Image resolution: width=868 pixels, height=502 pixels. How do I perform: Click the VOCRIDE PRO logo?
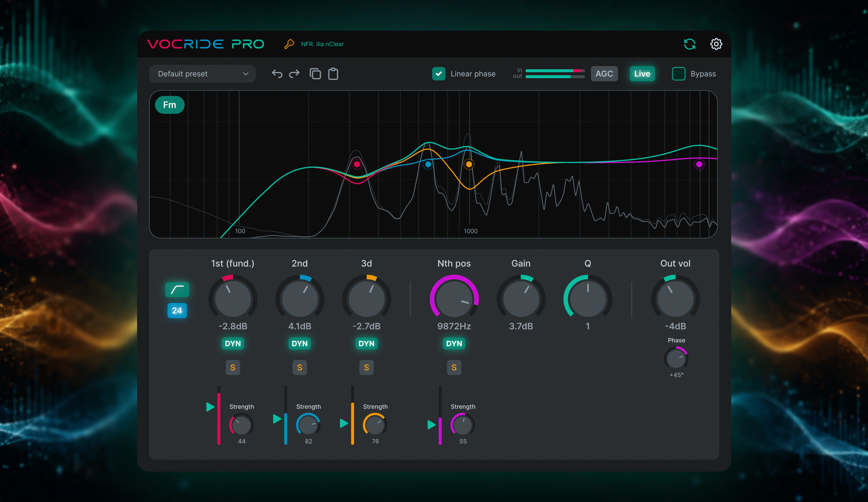[x=206, y=44]
